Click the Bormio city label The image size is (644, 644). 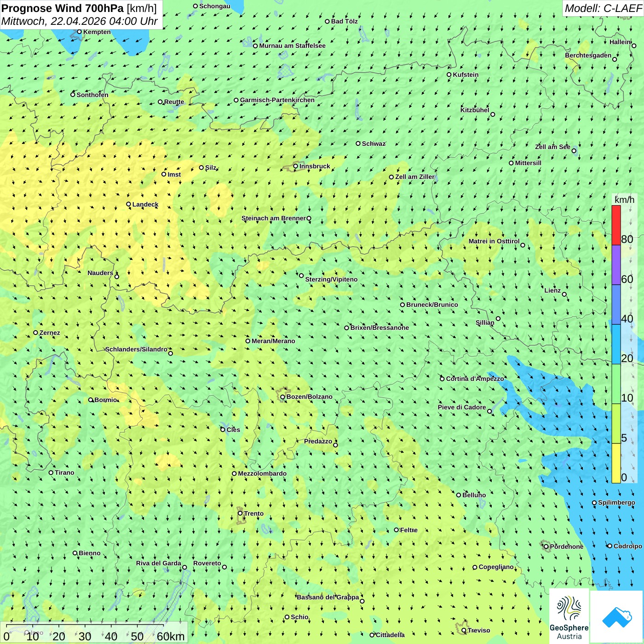pyautogui.click(x=106, y=400)
